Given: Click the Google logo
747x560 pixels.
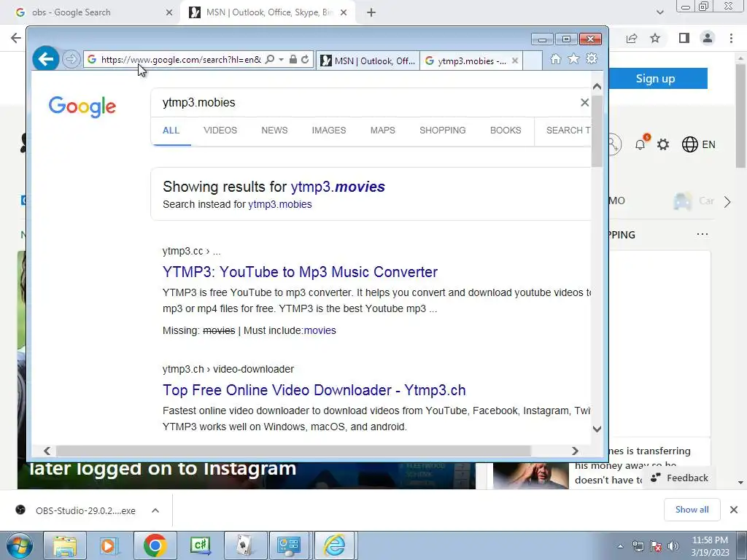Looking at the screenshot, I should click(x=82, y=106).
